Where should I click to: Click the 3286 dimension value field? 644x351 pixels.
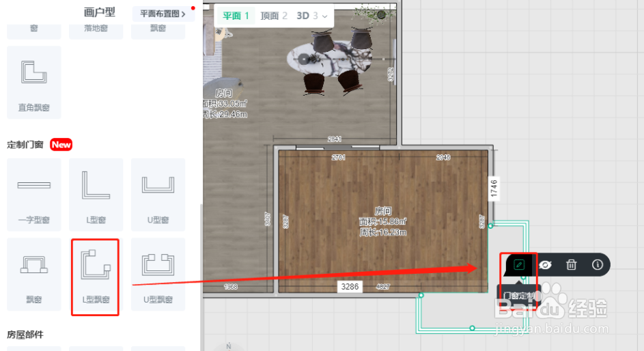coord(350,287)
